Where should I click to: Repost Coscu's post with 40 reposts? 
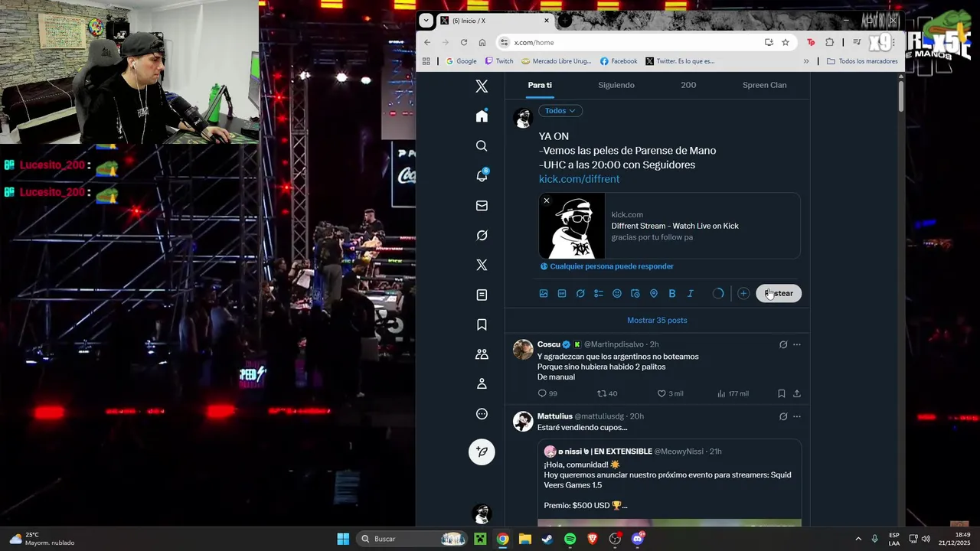[607, 393]
